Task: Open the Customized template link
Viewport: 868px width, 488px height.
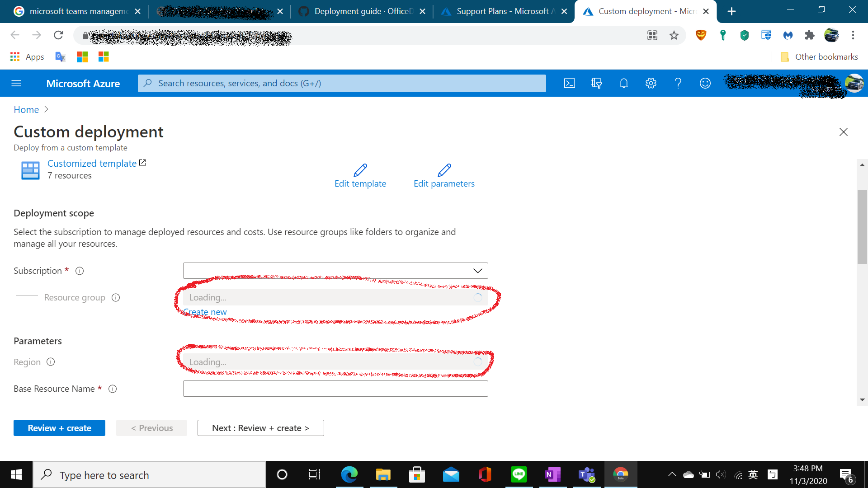Action: (92, 163)
